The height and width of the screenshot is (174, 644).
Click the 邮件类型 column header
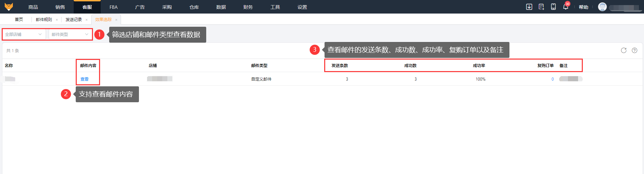(259, 65)
